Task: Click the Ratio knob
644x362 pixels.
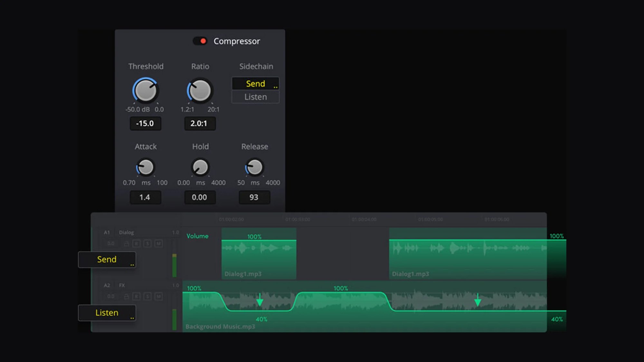Action: tap(200, 90)
